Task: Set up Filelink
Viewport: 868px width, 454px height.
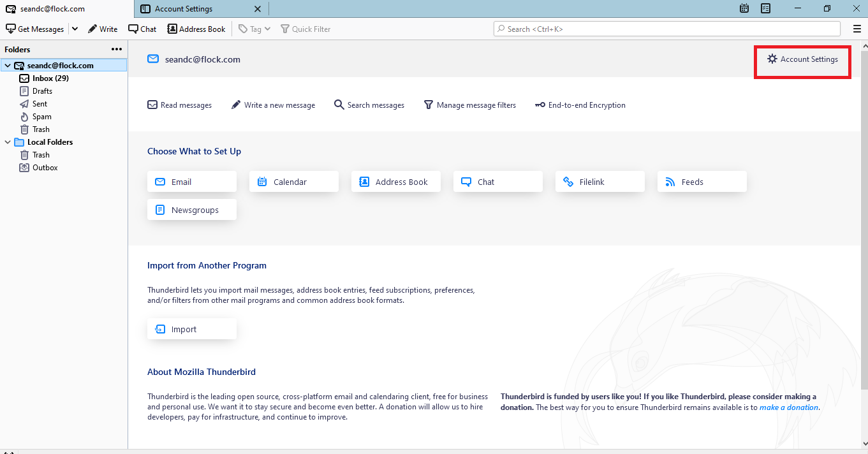Action: tap(600, 182)
